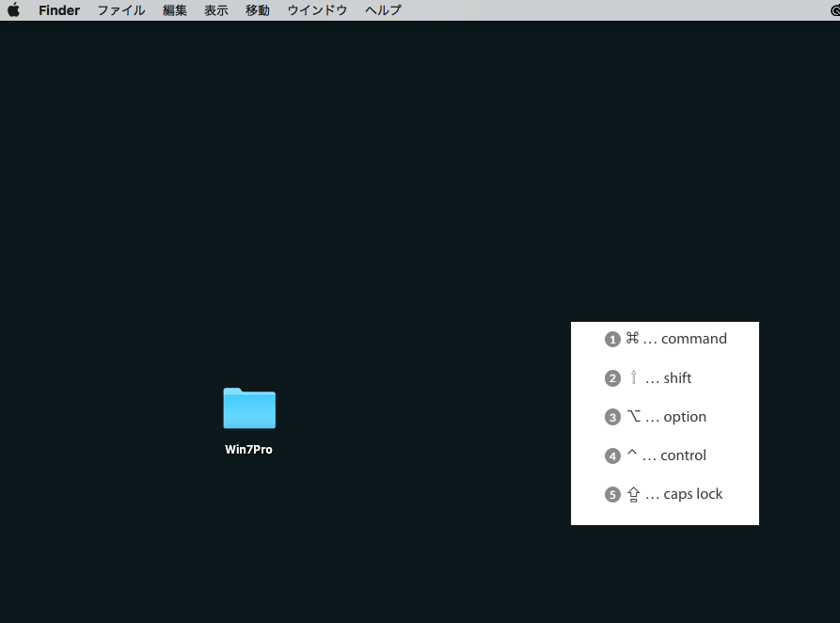The width and height of the screenshot is (840, 623).
Task: Open the 移動 menu
Action: click(257, 10)
